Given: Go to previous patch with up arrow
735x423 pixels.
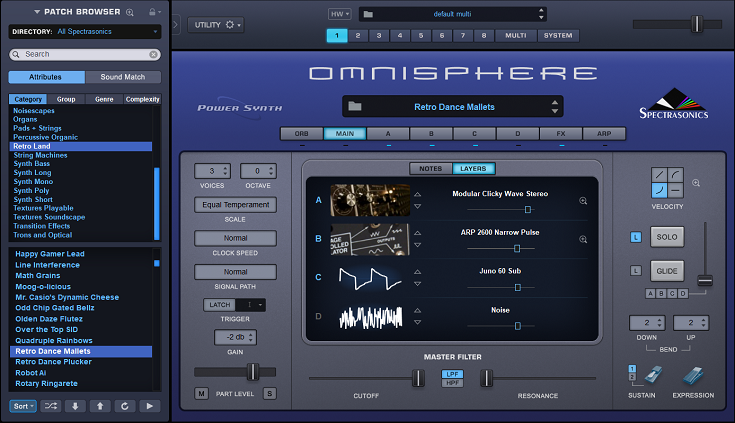Looking at the screenshot, I should coord(100,406).
